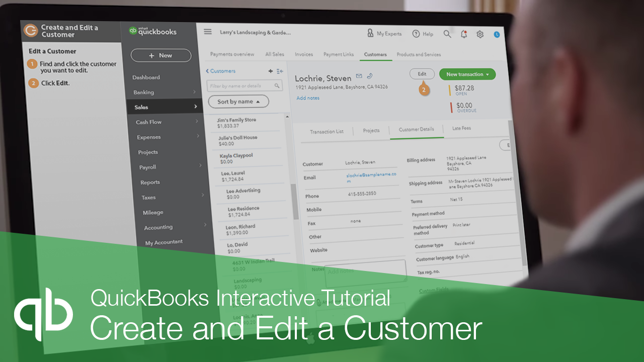Click the Edit button
644x362 pixels.
[422, 73]
